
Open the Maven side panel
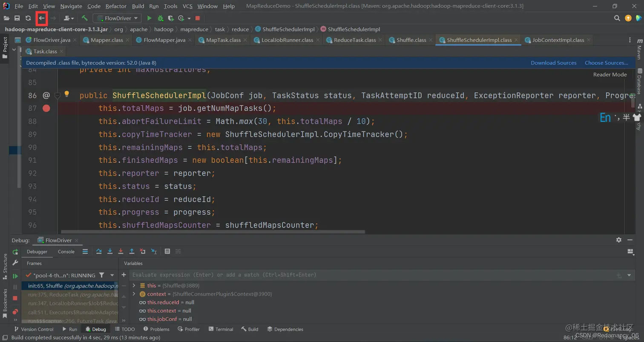639,48
